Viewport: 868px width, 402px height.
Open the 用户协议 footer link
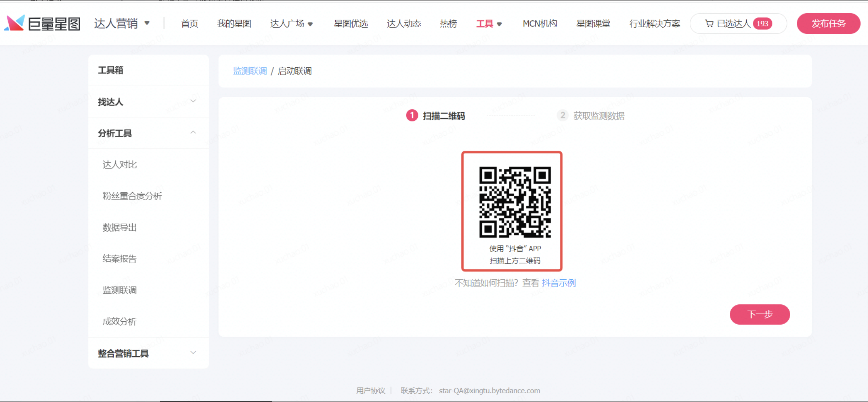click(x=370, y=390)
